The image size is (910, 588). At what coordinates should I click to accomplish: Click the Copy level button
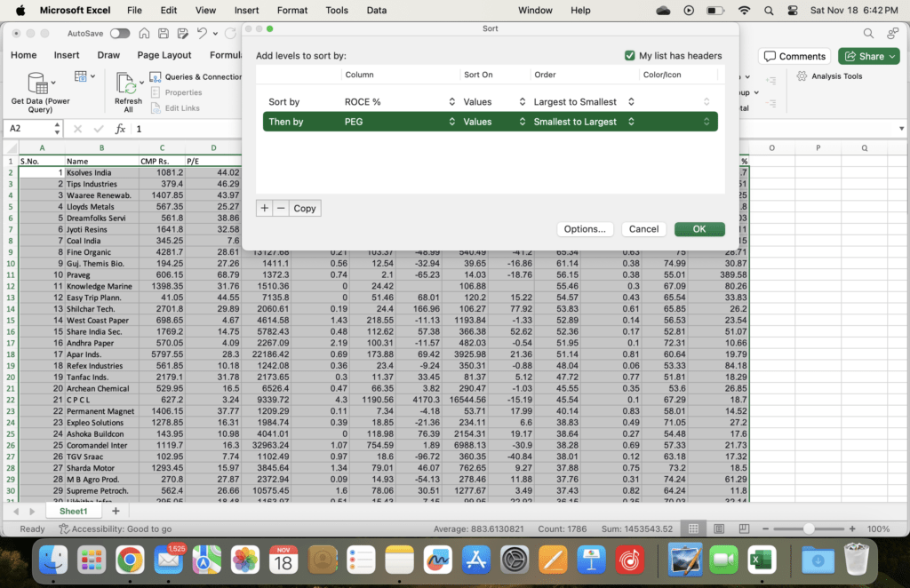(x=305, y=208)
